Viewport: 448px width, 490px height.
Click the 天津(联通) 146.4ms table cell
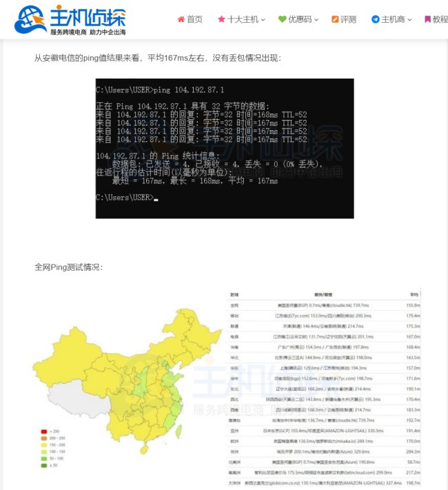tap(323, 326)
